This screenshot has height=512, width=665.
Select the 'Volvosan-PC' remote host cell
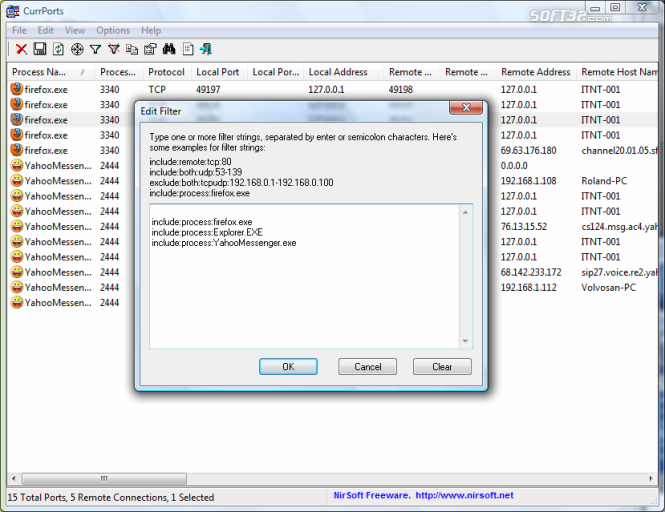pos(608,288)
